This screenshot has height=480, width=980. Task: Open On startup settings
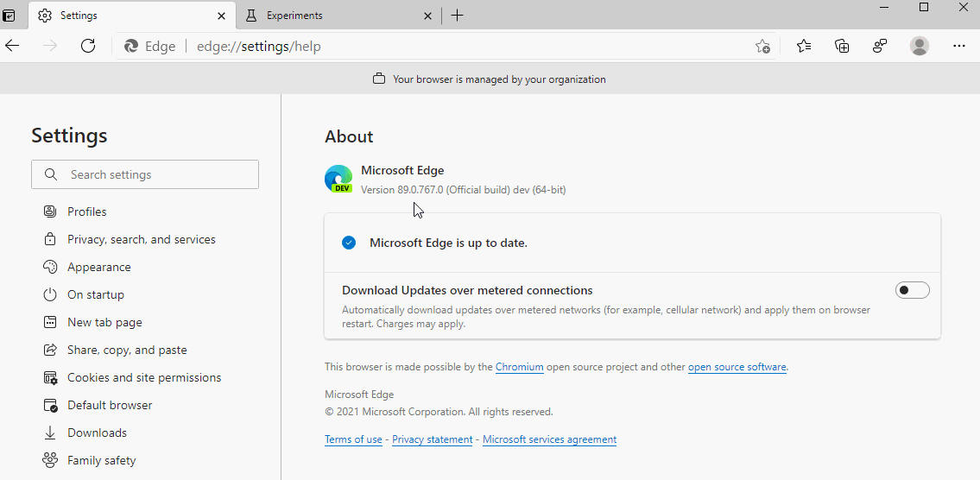(x=96, y=294)
